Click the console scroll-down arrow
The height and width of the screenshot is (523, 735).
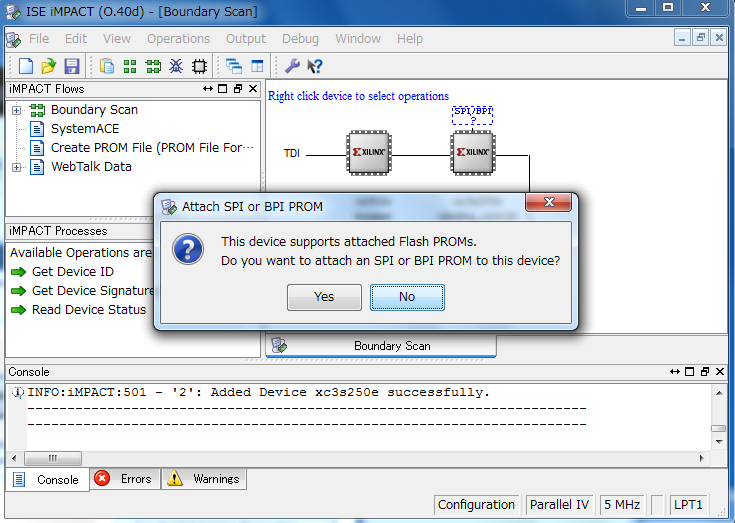(x=719, y=442)
